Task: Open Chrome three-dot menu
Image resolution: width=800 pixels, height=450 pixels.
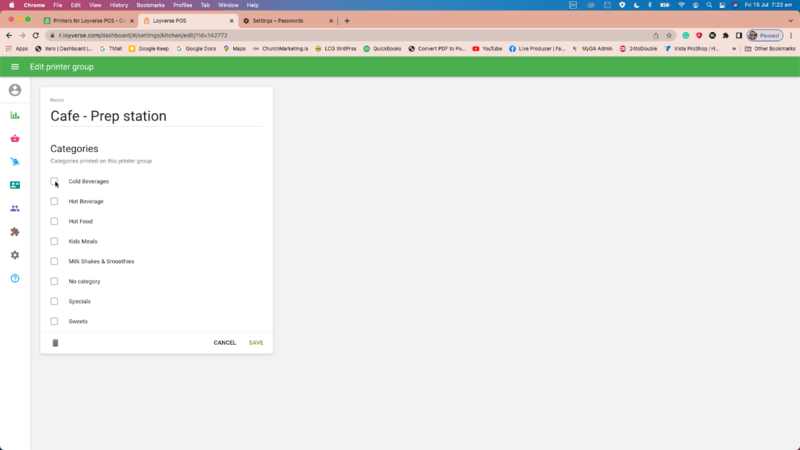Action: pyautogui.click(x=791, y=35)
